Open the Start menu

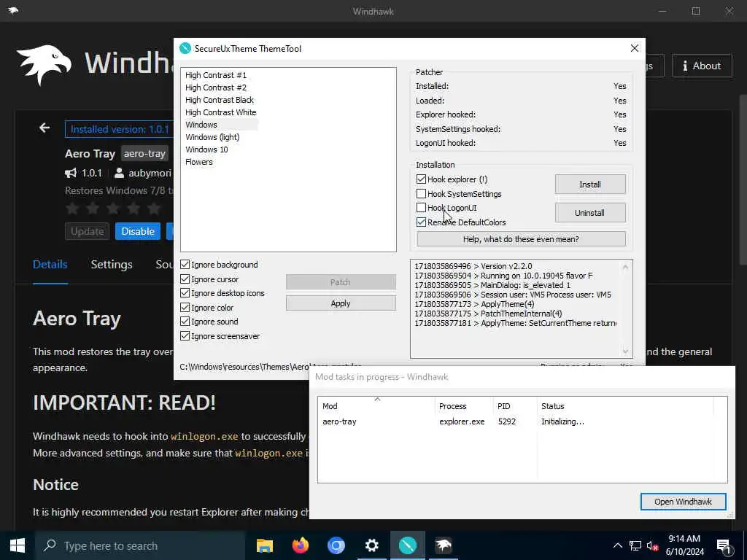(x=18, y=545)
